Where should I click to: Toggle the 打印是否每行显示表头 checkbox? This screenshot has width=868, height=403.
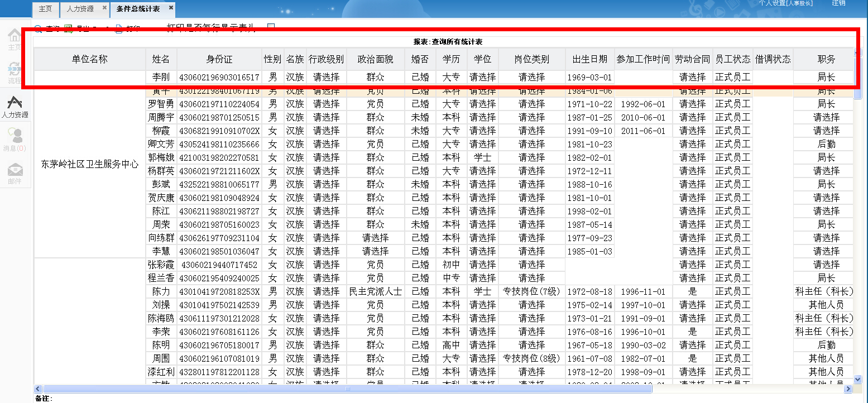271,27
